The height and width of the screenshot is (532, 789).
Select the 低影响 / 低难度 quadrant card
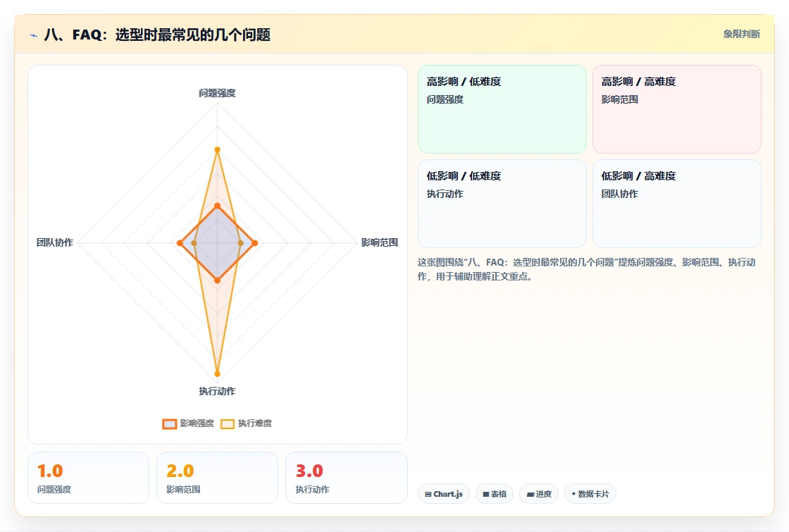(502, 204)
